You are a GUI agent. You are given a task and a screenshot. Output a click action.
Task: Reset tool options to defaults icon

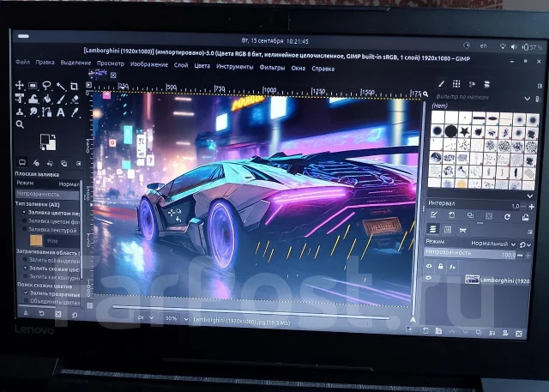click(x=75, y=315)
